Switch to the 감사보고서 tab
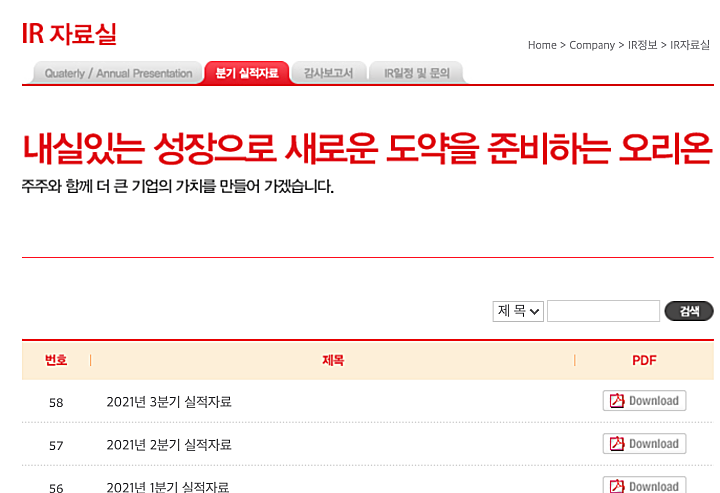720x493 pixels. [328, 73]
